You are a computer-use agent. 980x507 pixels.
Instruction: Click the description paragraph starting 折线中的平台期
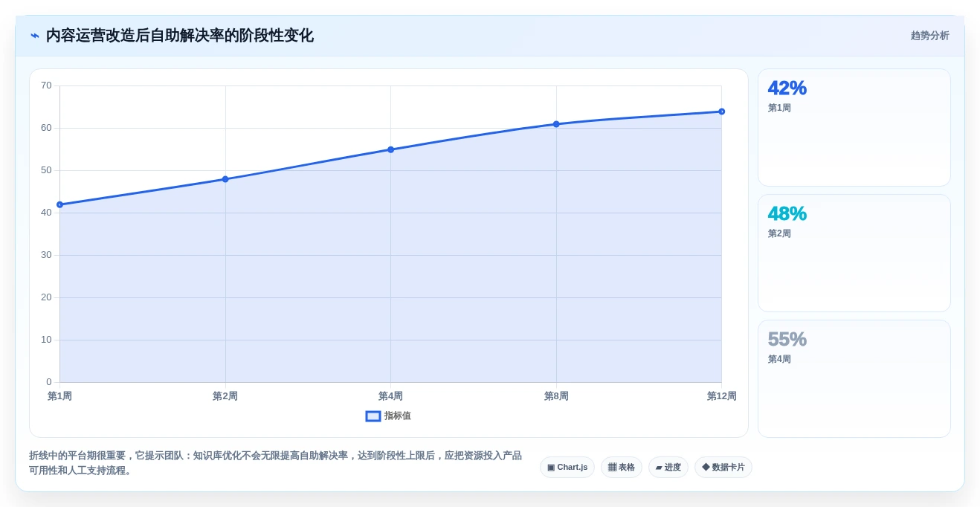pyautogui.click(x=275, y=463)
